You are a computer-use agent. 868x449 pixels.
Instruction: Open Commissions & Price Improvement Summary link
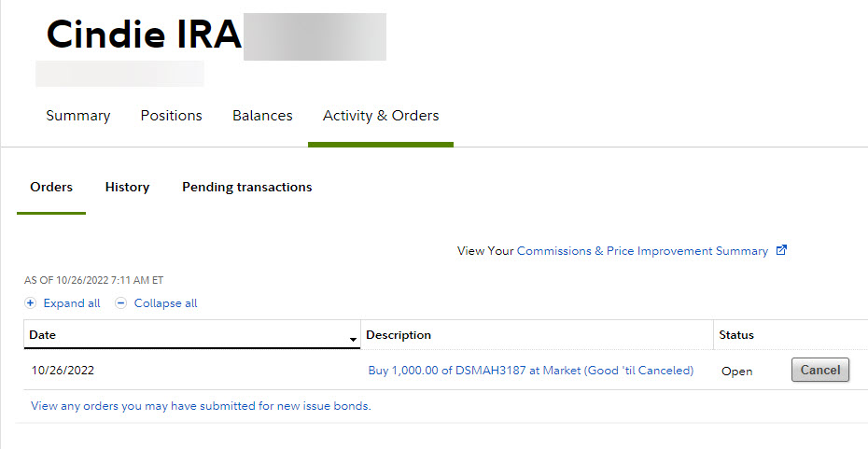coord(642,251)
